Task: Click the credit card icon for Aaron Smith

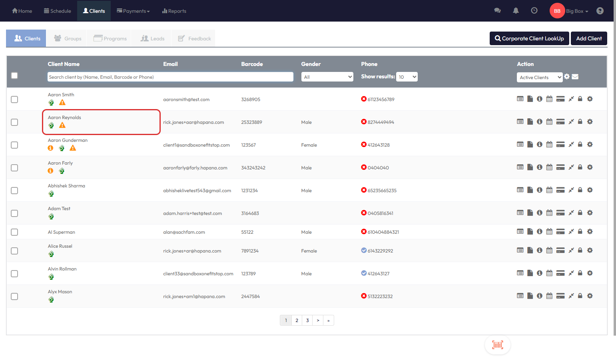Action: (x=560, y=99)
